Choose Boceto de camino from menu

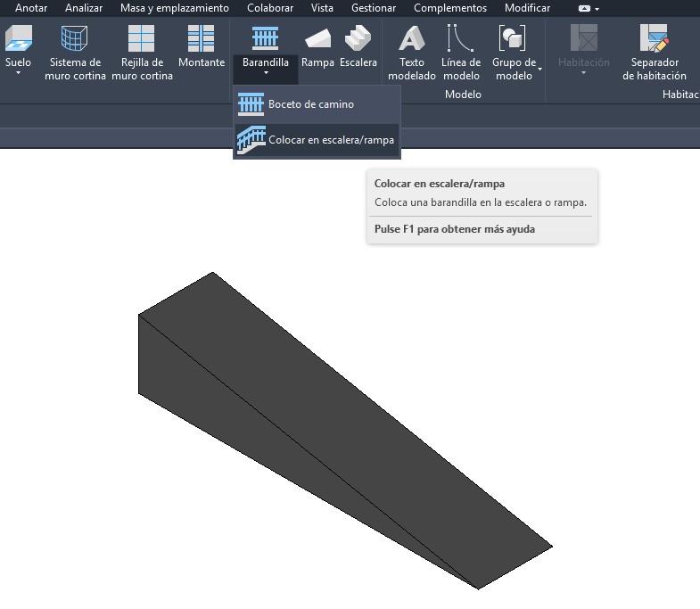point(310,104)
